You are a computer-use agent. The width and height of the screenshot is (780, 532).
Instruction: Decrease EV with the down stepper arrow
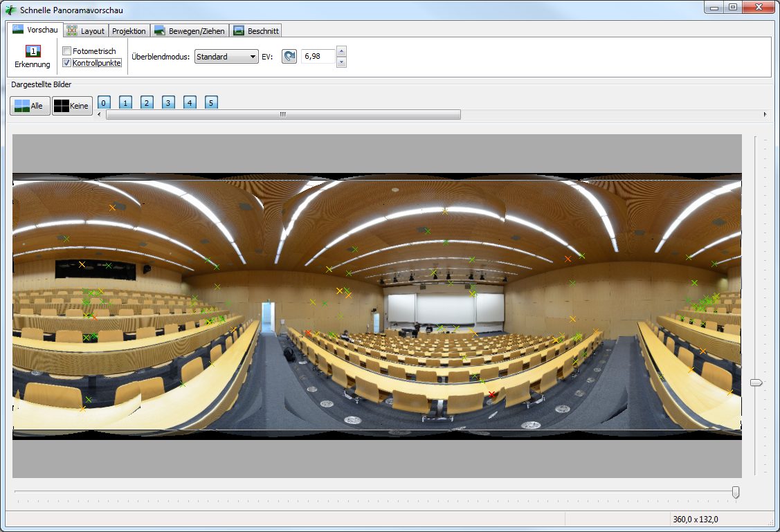[341, 62]
